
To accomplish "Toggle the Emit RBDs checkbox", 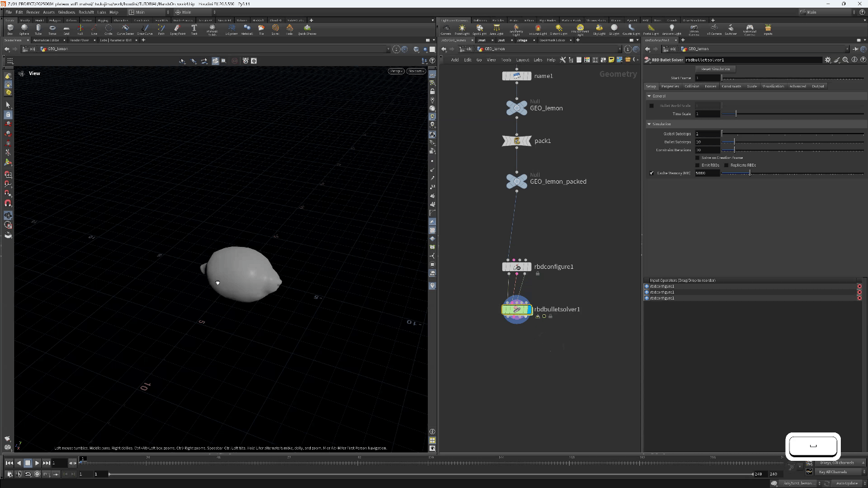I will [698, 165].
